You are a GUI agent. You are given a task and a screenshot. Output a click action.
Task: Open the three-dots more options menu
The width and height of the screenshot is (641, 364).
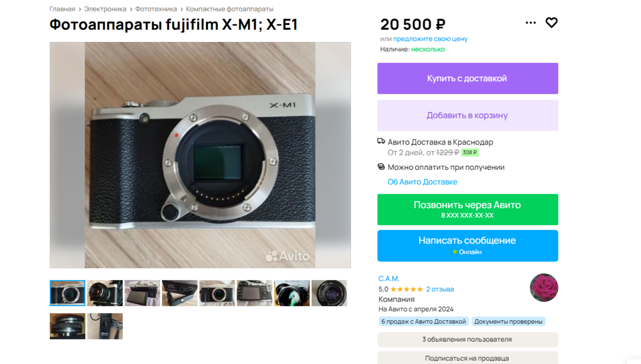(x=531, y=22)
